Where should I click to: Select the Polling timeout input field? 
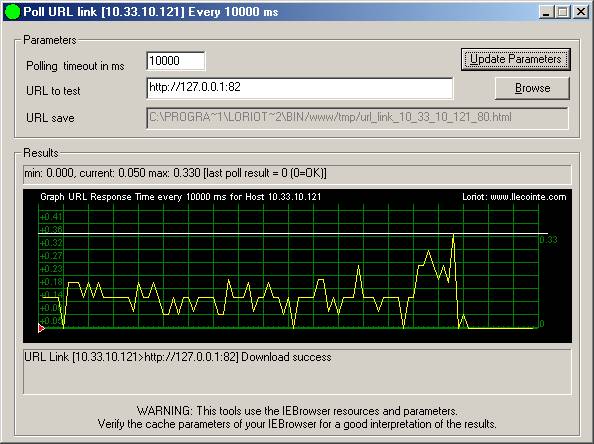pos(176,61)
